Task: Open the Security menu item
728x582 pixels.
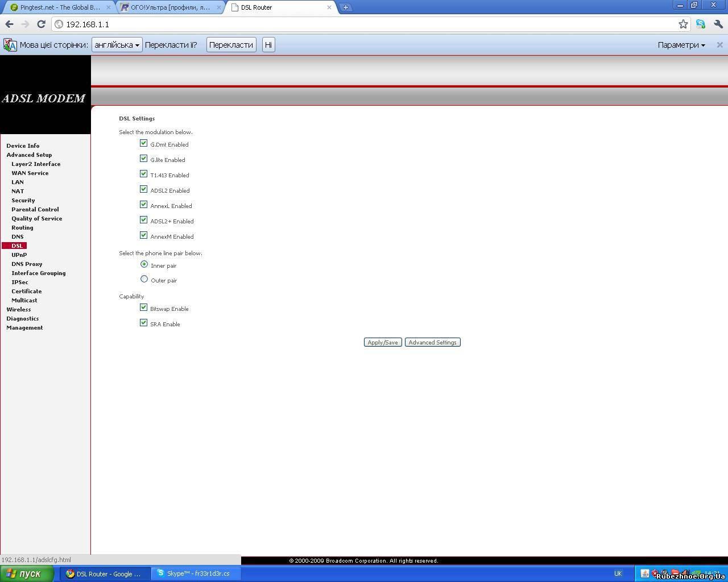Action: (23, 200)
